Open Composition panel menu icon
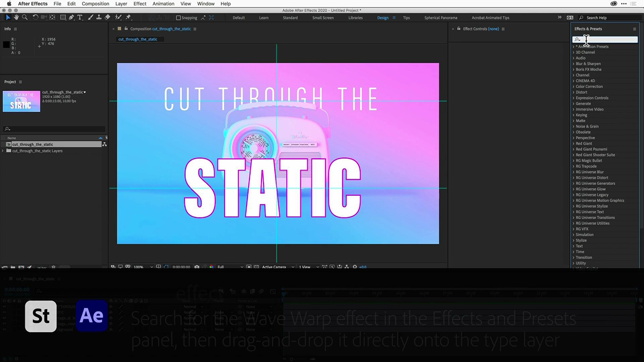The height and width of the screenshot is (362, 644). [x=195, y=29]
